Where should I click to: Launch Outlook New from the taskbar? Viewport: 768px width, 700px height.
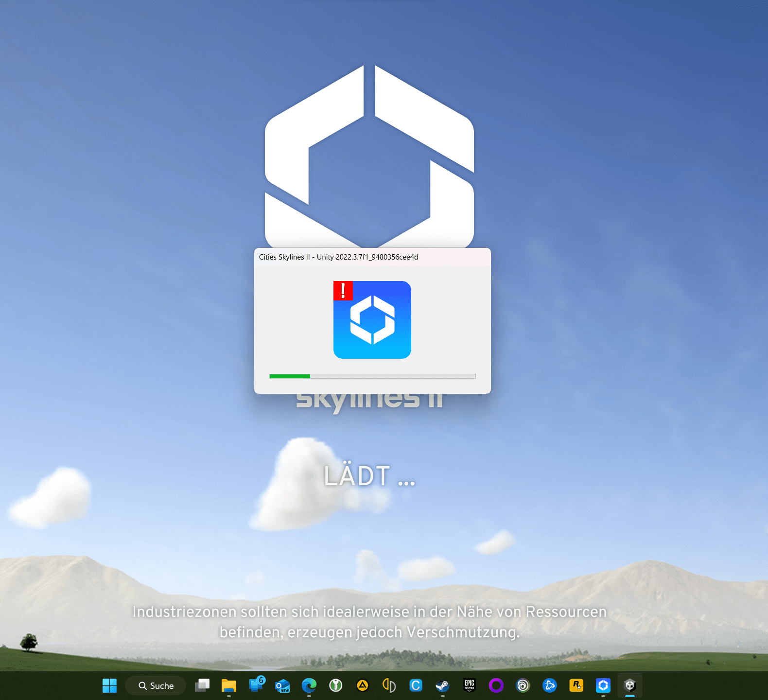point(282,685)
